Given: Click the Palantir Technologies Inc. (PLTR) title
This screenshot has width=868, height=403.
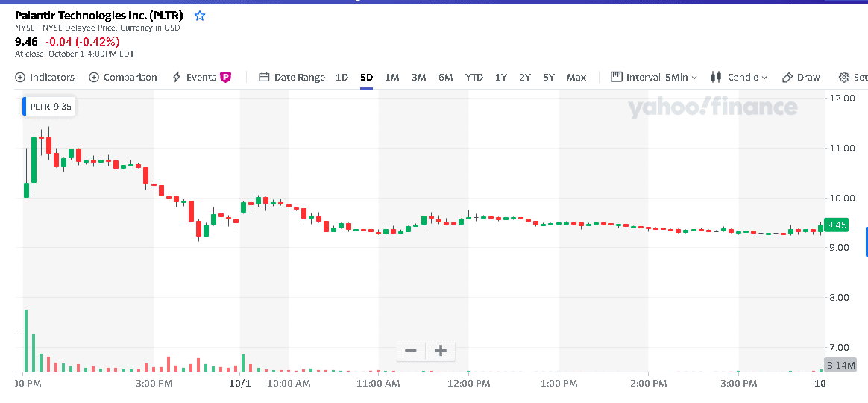Looking at the screenshot, I should click(x=99, y=16).
